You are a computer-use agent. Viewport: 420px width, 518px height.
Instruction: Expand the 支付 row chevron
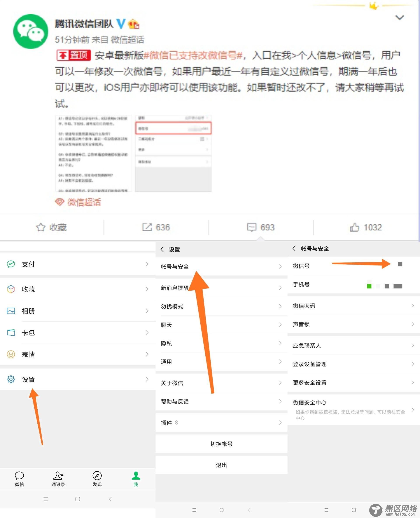(147, 264)
